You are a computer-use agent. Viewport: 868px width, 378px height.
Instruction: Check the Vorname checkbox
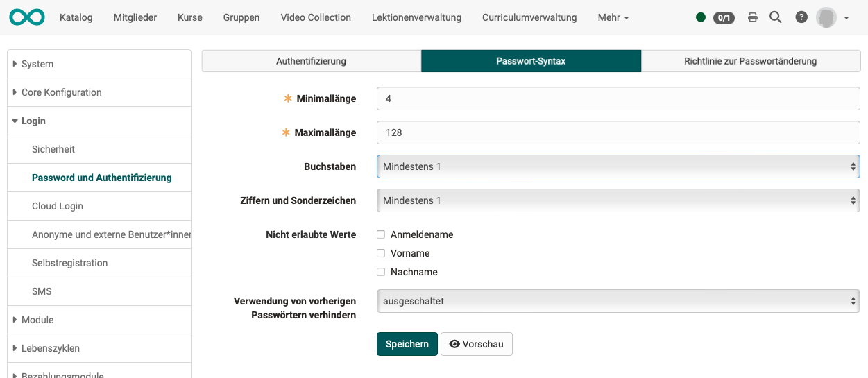(x=381, y=253)
